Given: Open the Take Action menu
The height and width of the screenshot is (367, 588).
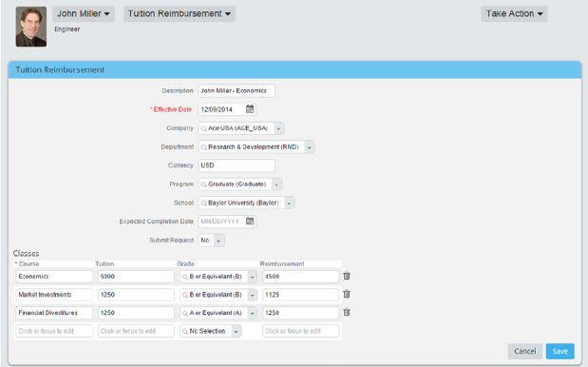Looking at the screenshot, I should tap(514, 14).
